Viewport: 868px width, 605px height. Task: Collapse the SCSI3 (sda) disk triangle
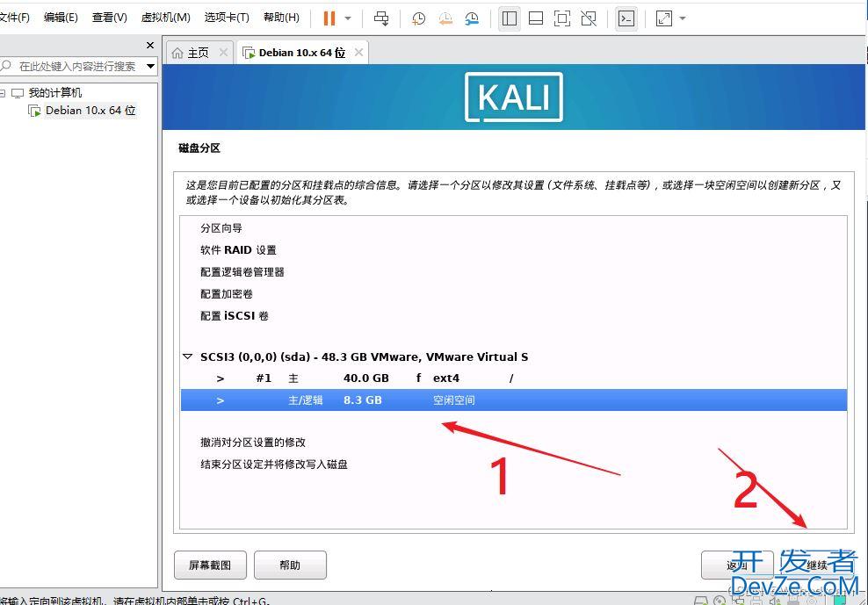tap(188, 357)
